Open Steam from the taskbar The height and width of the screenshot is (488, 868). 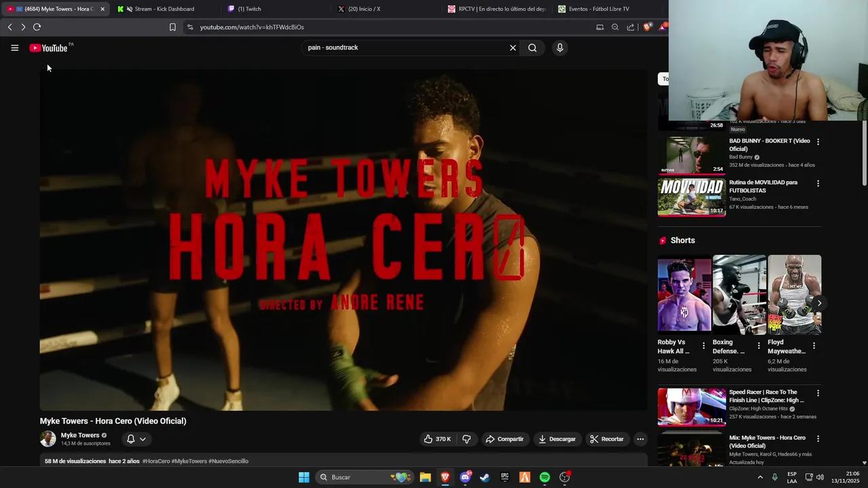coord(485,477)
